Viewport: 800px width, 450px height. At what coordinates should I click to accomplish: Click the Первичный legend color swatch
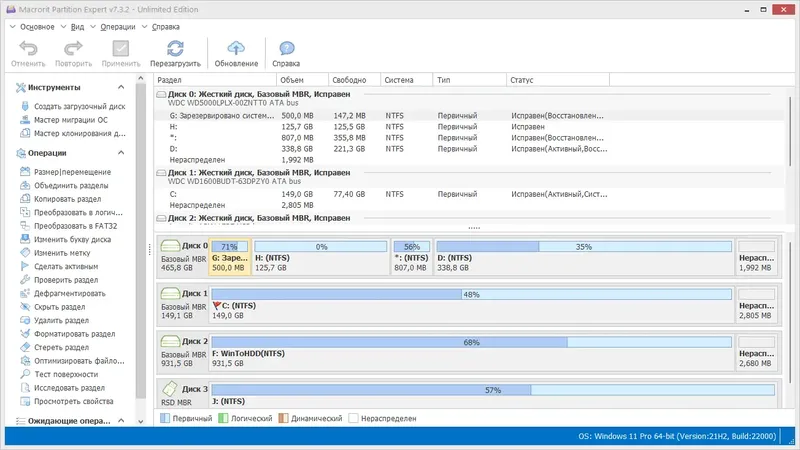tap(166, 418)
